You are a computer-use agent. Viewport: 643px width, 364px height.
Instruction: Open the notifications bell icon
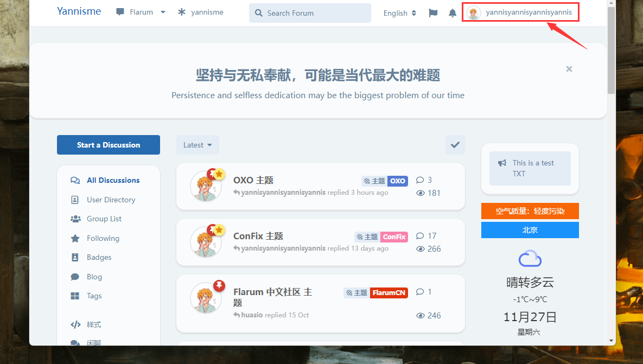[453, 13]
